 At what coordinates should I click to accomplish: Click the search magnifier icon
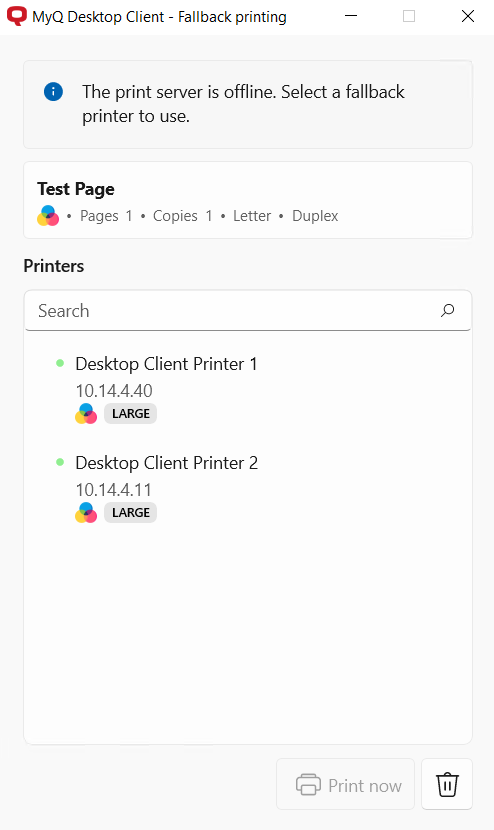(x=447, y=310)
